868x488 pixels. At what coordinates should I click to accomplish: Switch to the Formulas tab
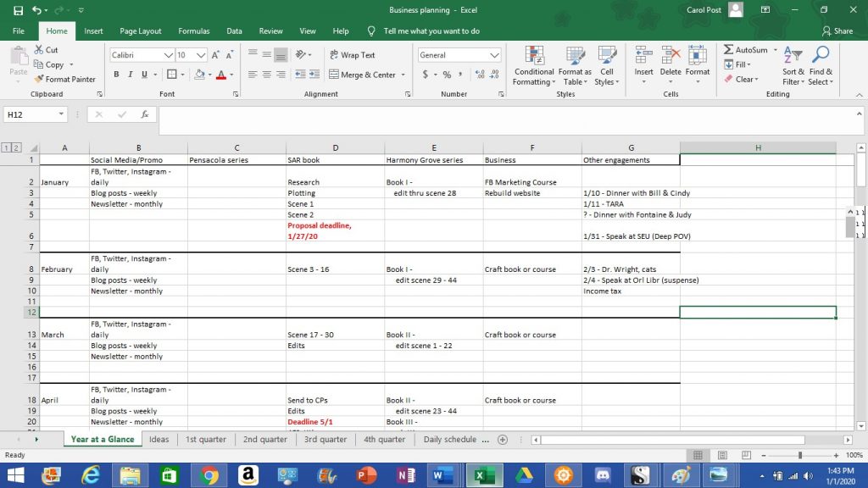pos(194,31)
